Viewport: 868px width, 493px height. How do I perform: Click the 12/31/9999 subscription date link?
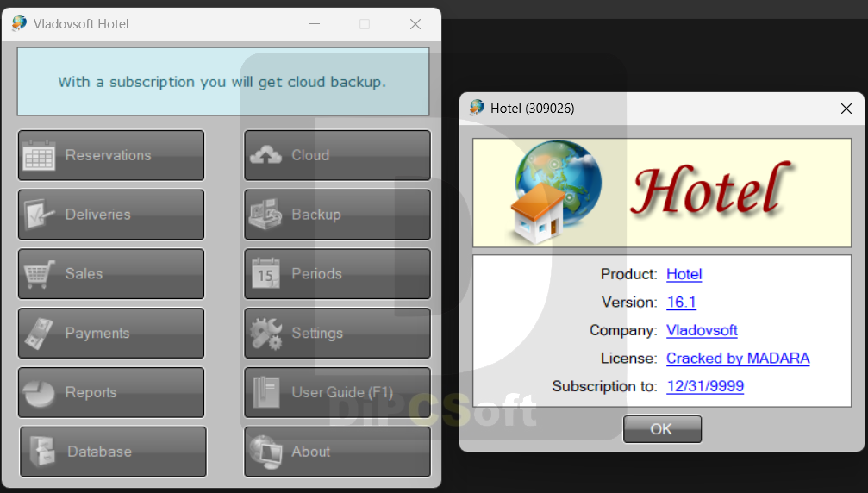click(x=705, y=386)
